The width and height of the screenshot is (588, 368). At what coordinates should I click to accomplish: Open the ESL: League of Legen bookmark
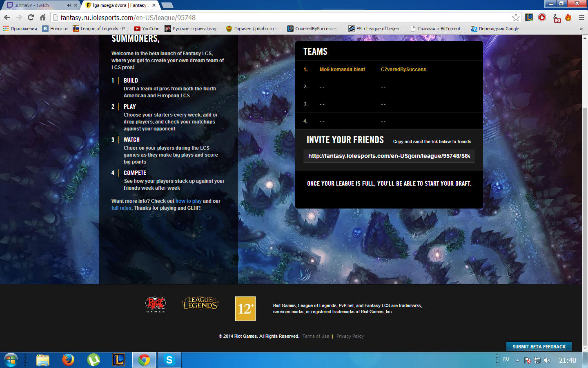[375, 29]
